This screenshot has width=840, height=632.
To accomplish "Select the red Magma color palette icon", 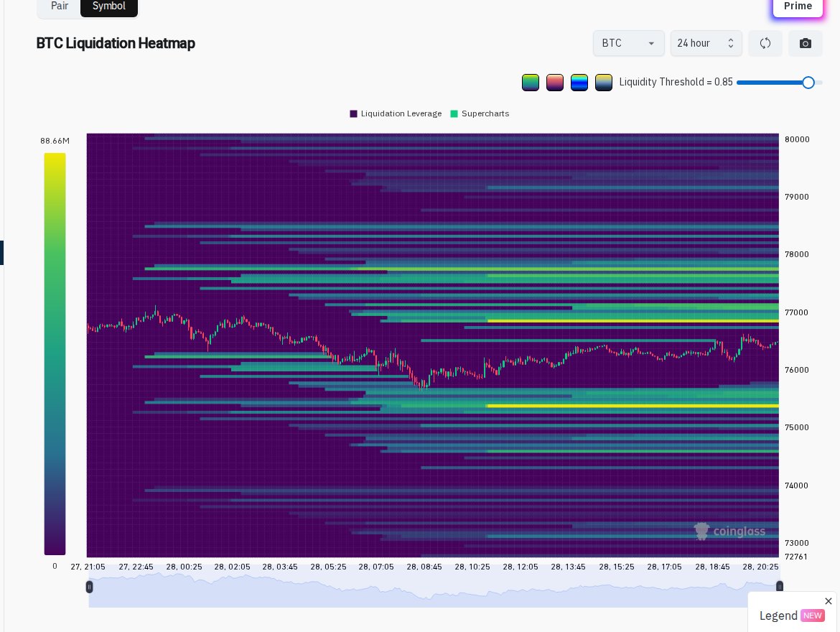I will pyautogui.click(x=555, y=82).
